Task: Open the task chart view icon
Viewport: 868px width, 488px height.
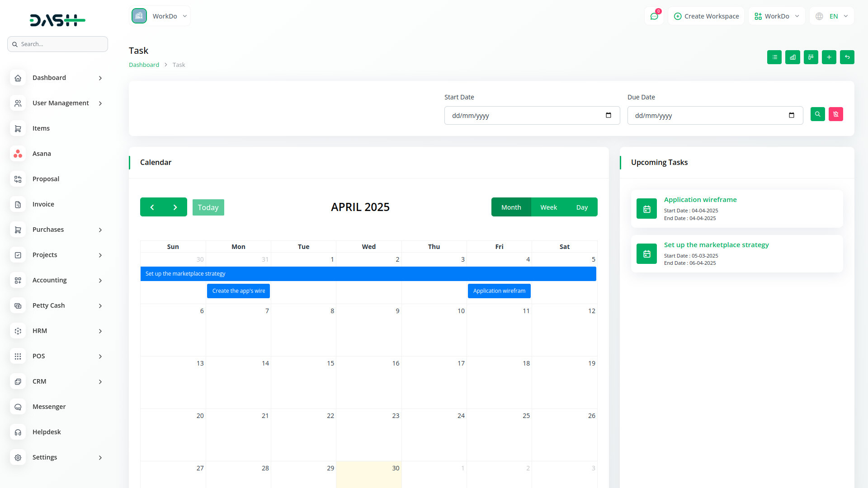Action: [793, 57]
